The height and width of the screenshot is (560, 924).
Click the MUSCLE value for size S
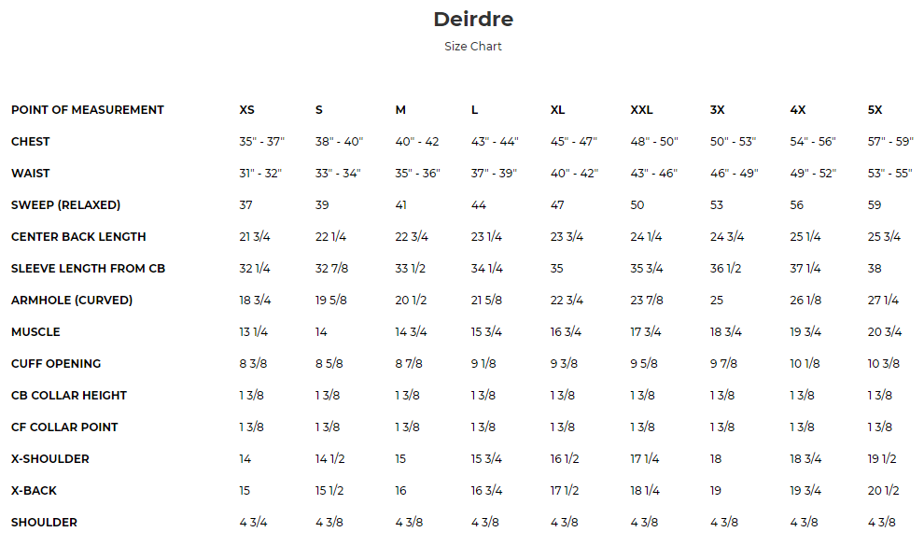click(x=322, y=332)
